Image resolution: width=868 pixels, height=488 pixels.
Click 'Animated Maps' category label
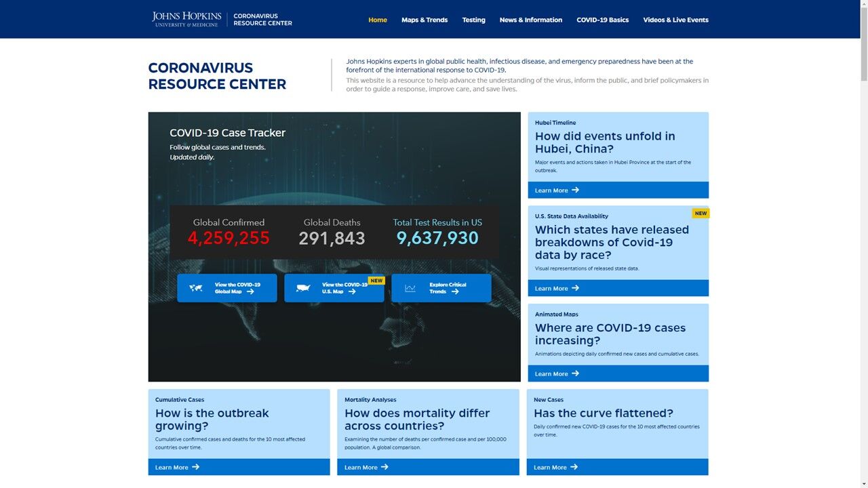pyautogui.click(x=557, y=314)
